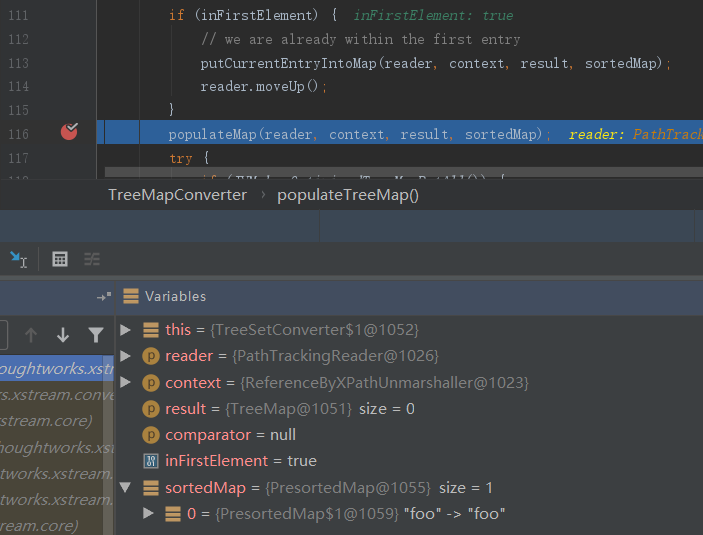This screenshot has width=703, height=535.
Task: Expand entry 0 of sortedMap
Action: [x=149, y=514]
